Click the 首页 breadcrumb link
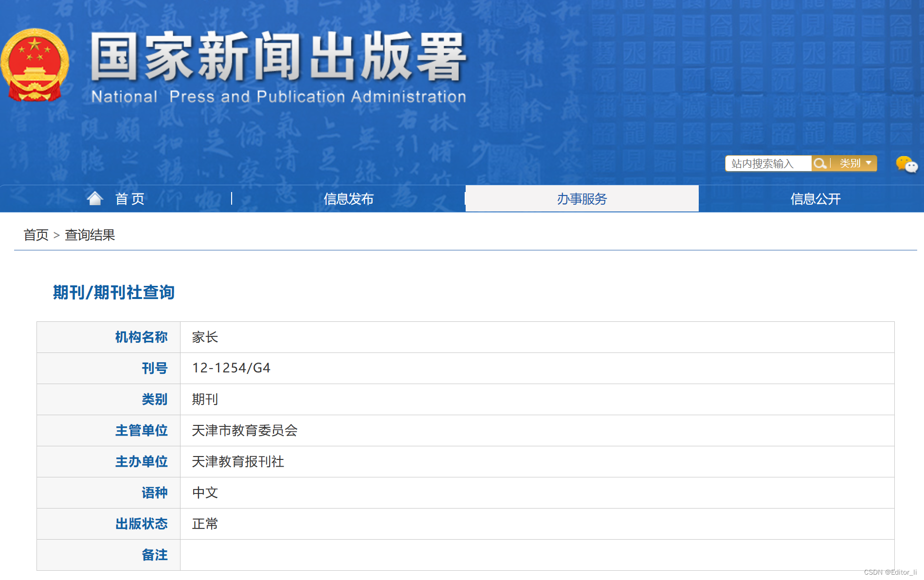This screenshot has width=924, height=580. [x=36, y=235]
